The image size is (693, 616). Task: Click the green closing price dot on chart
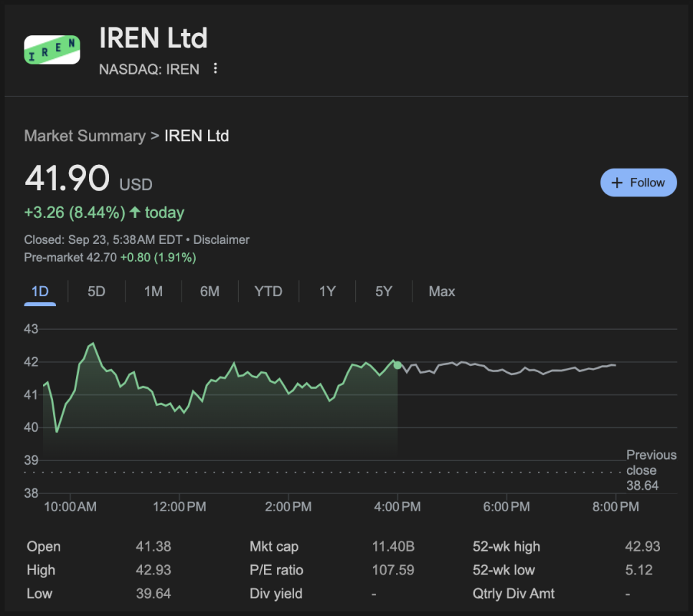pos(397,365)
